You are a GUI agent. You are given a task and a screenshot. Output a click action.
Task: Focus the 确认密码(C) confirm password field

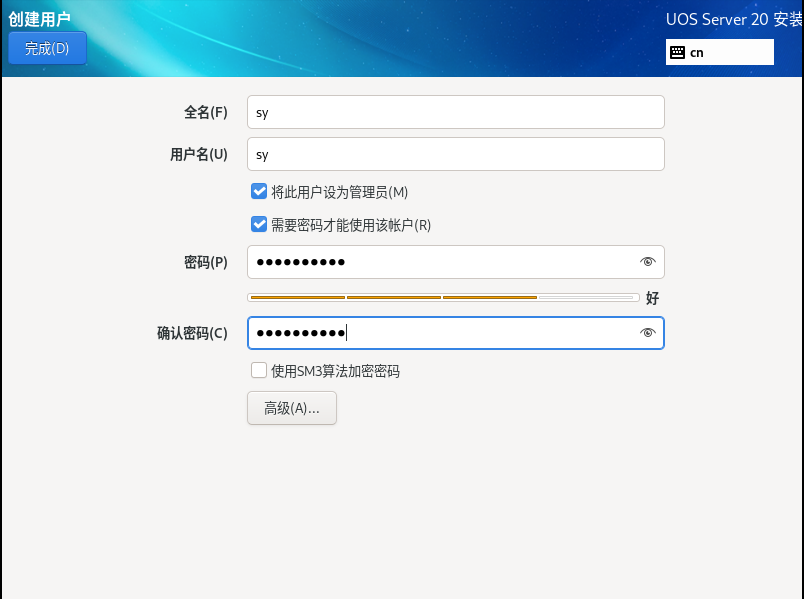coord(455,333)
